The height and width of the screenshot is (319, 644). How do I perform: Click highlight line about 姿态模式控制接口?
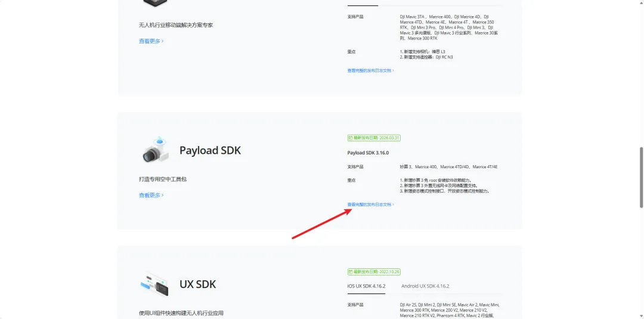point(445,191)
